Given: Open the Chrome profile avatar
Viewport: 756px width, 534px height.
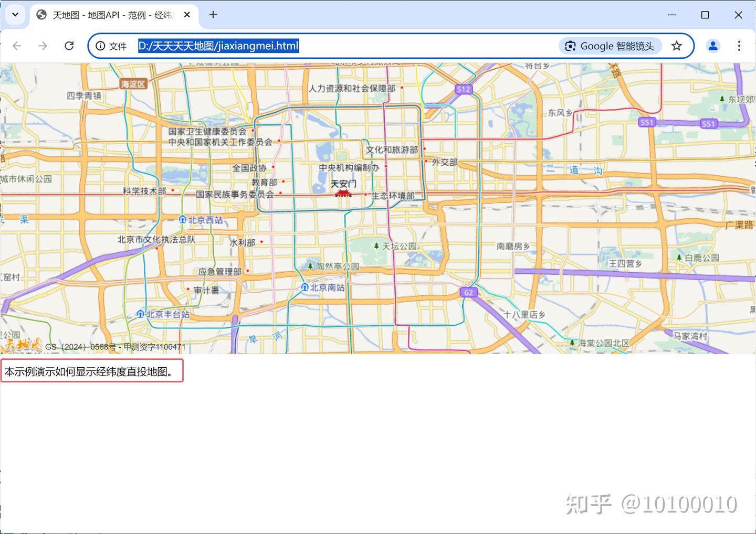Looking at the screenshot, I should [712, 46].
